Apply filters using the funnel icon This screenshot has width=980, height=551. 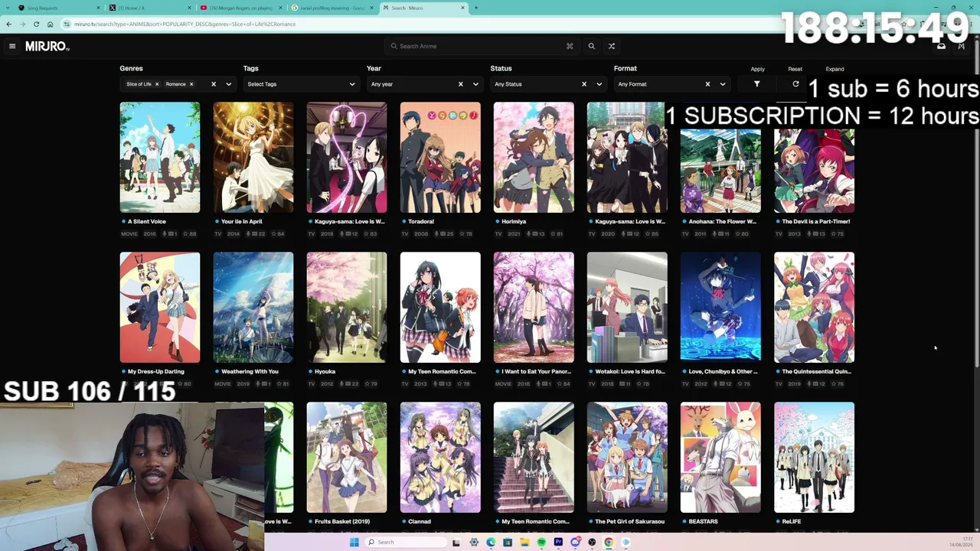[x=756, y=84]
